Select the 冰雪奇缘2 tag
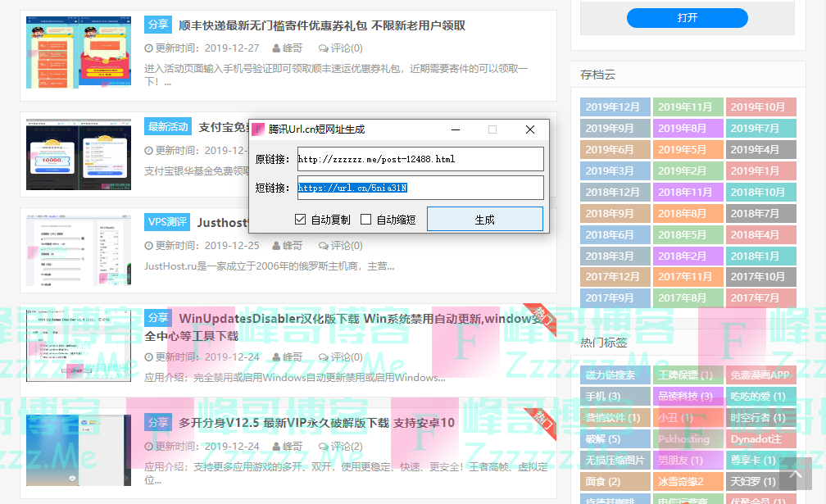This screenshot has width=826, height=504. point(688,481)
